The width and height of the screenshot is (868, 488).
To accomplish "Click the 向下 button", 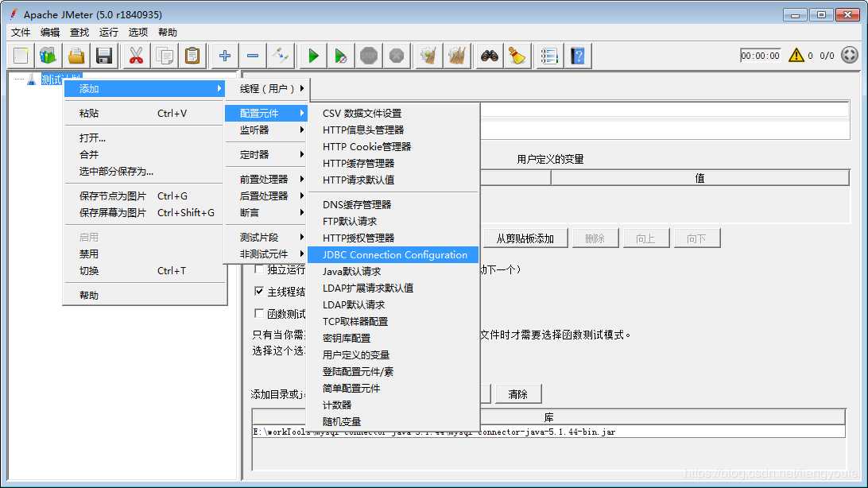I will click(697, 238).
